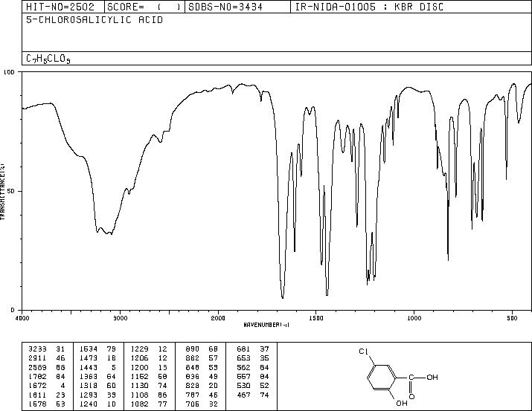Click the 1782 peak entry in table
This screenshot has height=411, width=532.
point(47,376)
